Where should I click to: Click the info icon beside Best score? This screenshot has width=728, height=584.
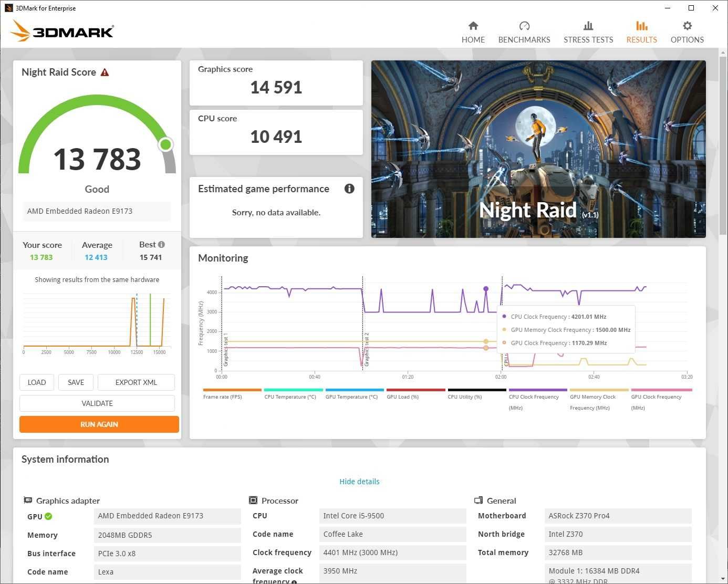161,244
